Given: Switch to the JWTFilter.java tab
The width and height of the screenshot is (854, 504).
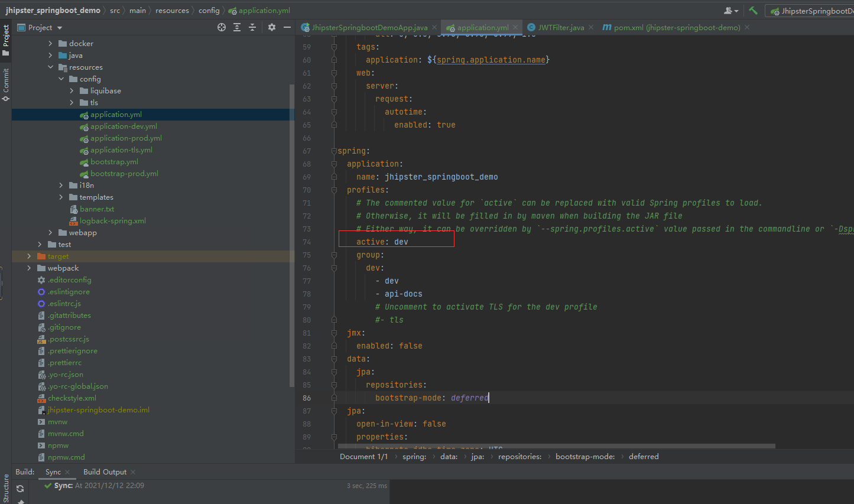Looking at the screenshot, I should point(560,28).
